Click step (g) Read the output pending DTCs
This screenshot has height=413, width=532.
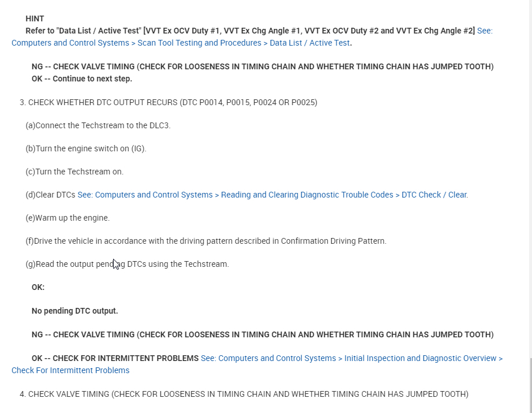pyautogui.click(x=127, y=264)
